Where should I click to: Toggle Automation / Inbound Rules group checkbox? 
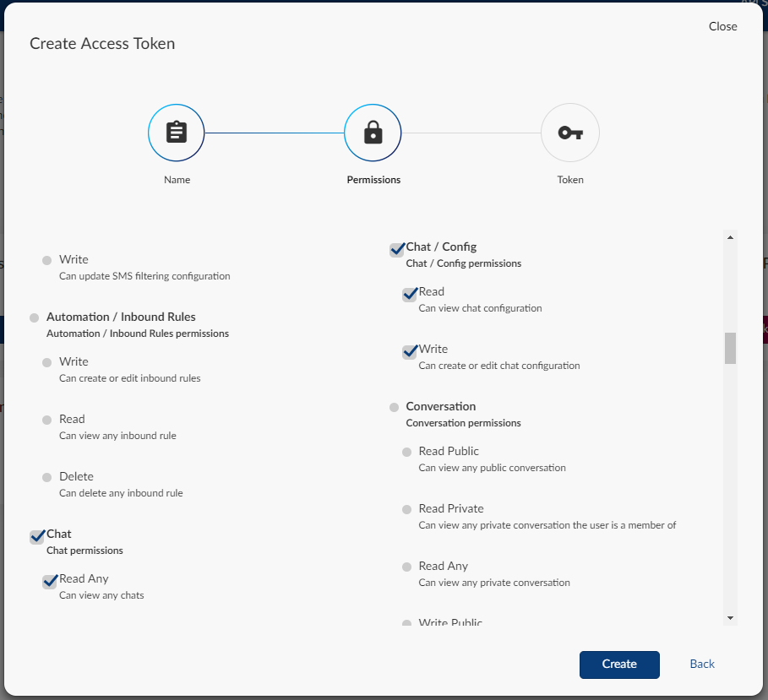click(35, 318)
